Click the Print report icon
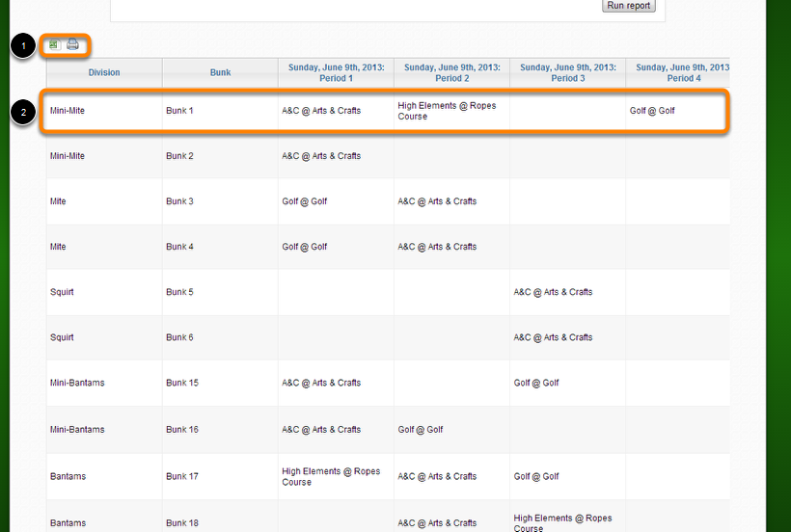The height and width of the screenshot is (532, 791). pos(72,44)
